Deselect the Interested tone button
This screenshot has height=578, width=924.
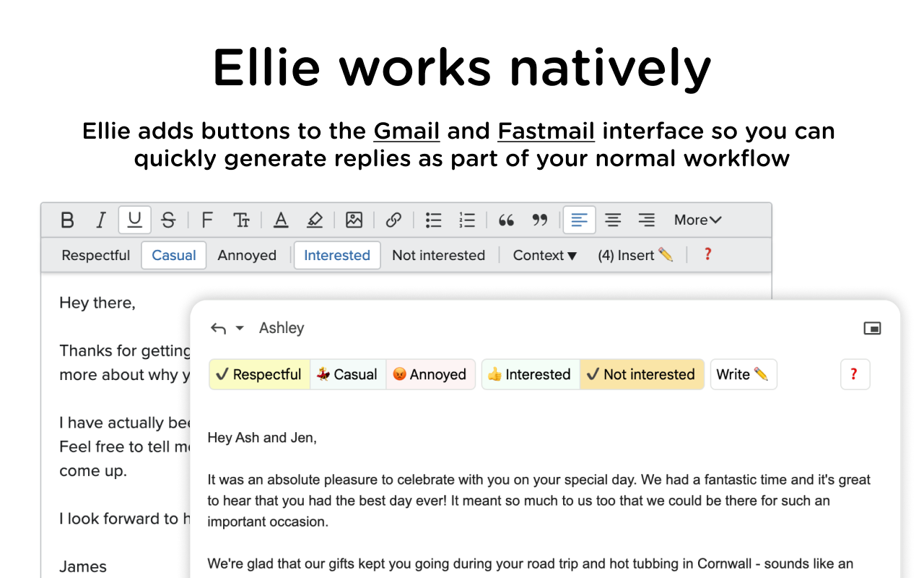(x=336, y=255)
